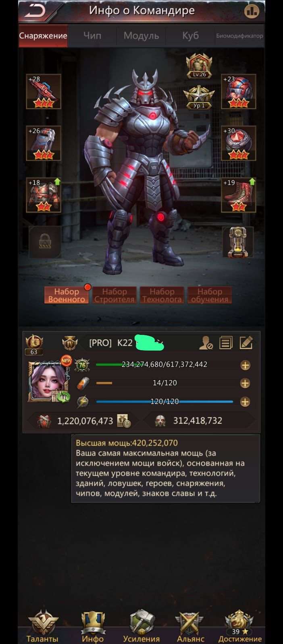Select Набор Строителя preset
283x644 pixels.
pos(114,295)
